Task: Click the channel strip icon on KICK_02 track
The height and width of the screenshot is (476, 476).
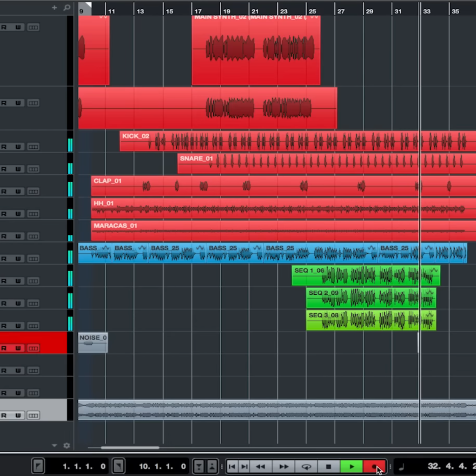Action: 33,146
